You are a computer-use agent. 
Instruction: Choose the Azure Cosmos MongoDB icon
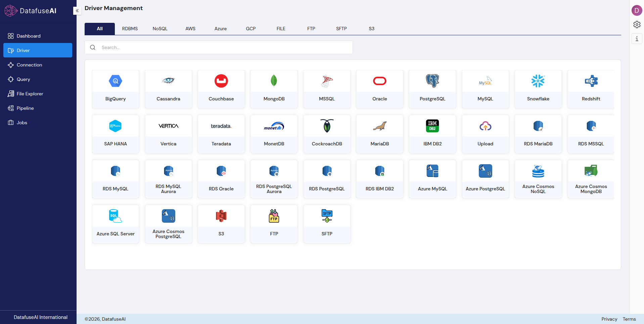point(591,171)
